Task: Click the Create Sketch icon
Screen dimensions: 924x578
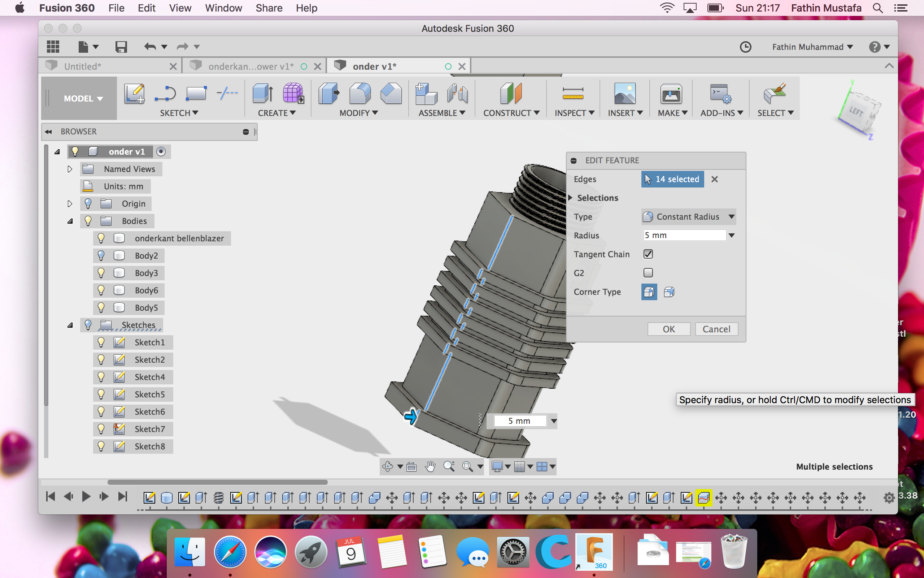Action: (134, 94)
